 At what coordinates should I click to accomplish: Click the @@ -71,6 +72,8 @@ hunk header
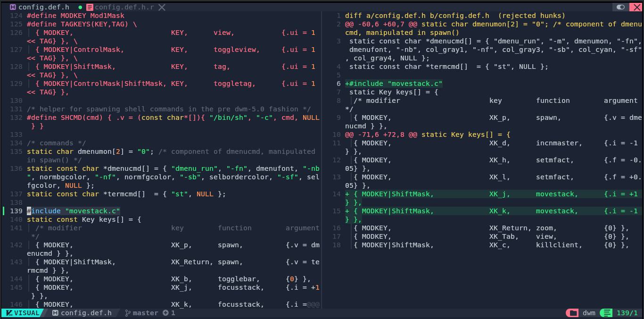[x=428, y=134]
